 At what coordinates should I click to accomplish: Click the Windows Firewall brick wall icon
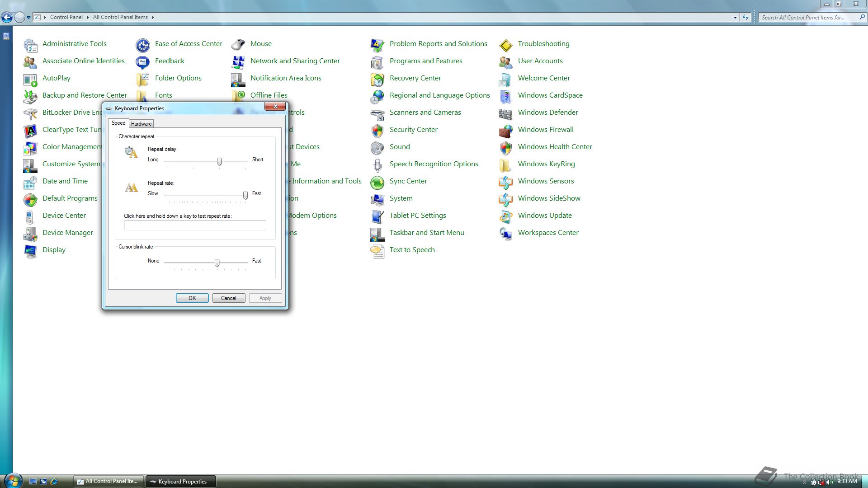506,131
